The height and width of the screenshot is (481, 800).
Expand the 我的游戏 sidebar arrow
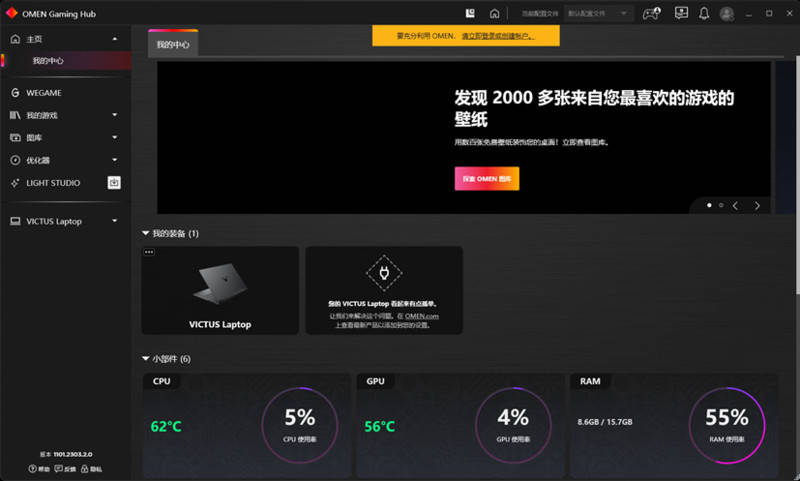pyautogui.click(x=115, y=115)
